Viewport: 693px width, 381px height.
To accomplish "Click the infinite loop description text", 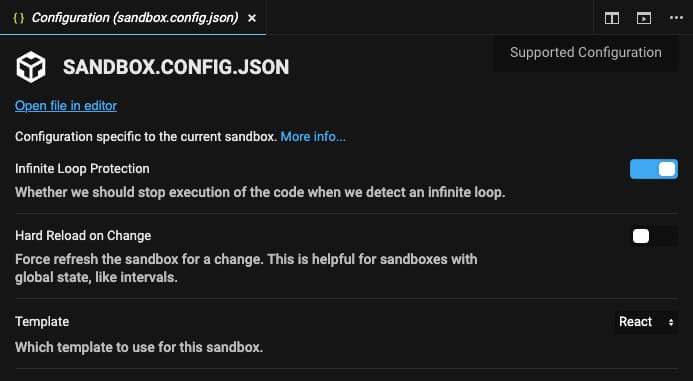I will click(260, 193).
